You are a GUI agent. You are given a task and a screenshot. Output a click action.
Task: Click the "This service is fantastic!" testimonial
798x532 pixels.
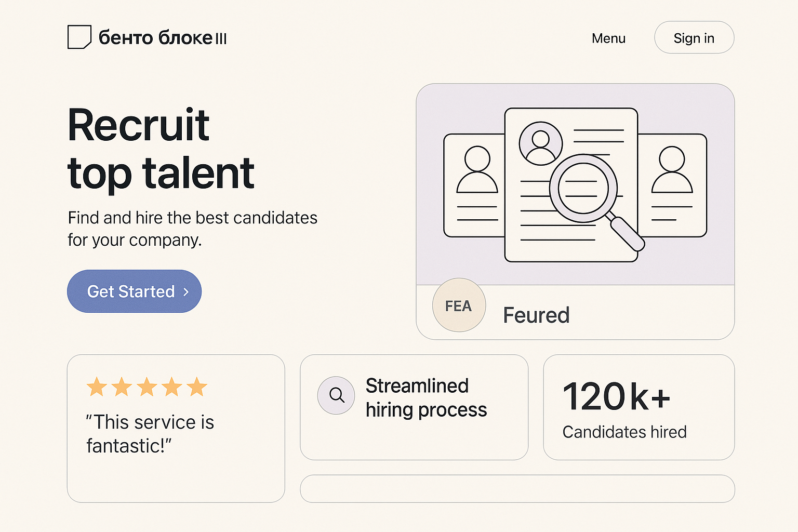click(150, 434)
